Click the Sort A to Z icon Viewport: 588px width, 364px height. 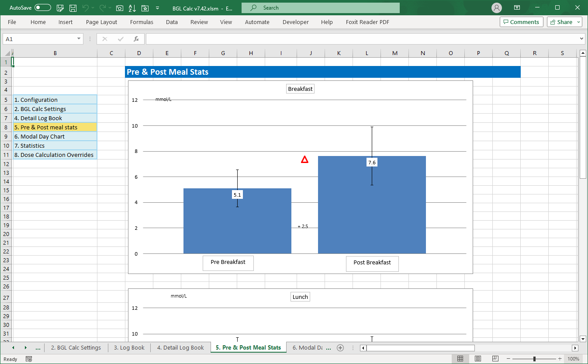tap(132, 8)
